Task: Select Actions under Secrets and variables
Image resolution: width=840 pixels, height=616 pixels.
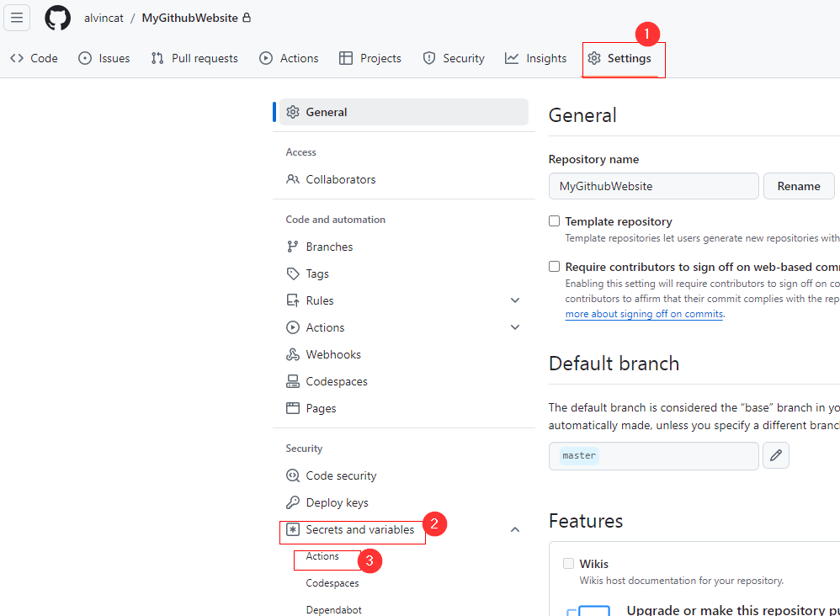Action: point(322,556)
